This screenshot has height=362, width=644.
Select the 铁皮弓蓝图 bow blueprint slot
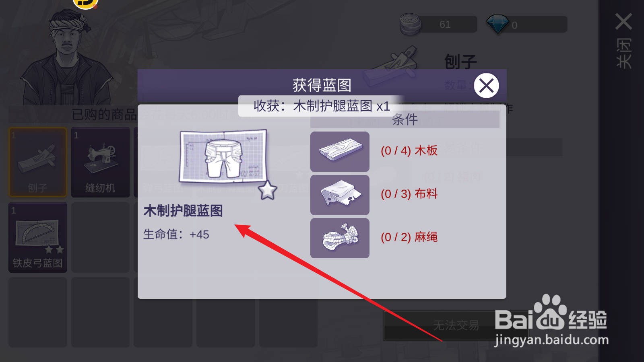pos(38,237)
